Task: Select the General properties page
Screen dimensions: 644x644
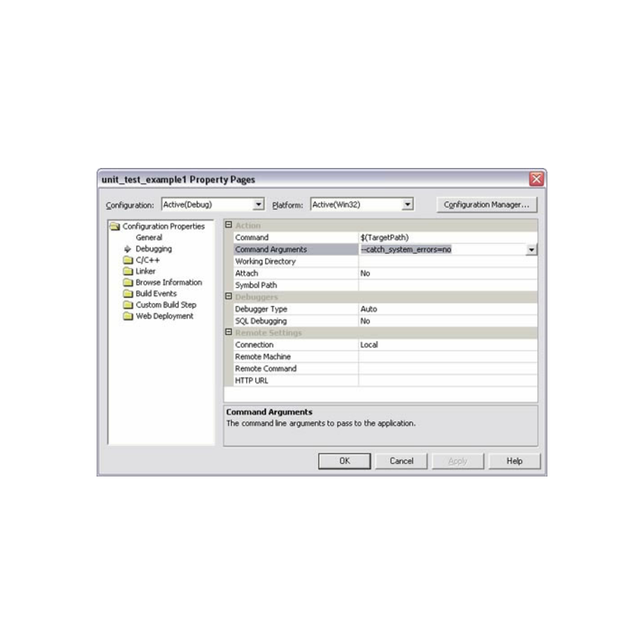Action: tap(149, 237)
